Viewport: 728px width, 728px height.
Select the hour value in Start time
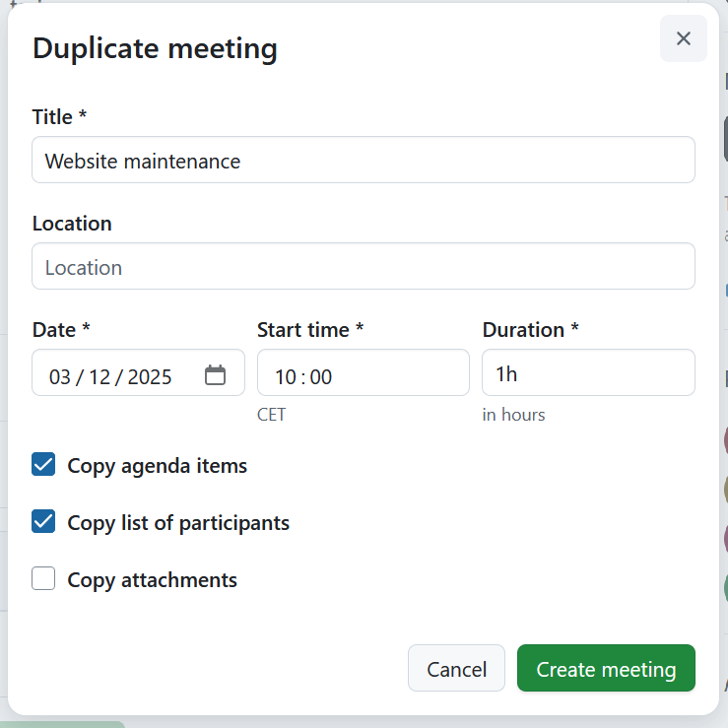[x=285, y=376]
